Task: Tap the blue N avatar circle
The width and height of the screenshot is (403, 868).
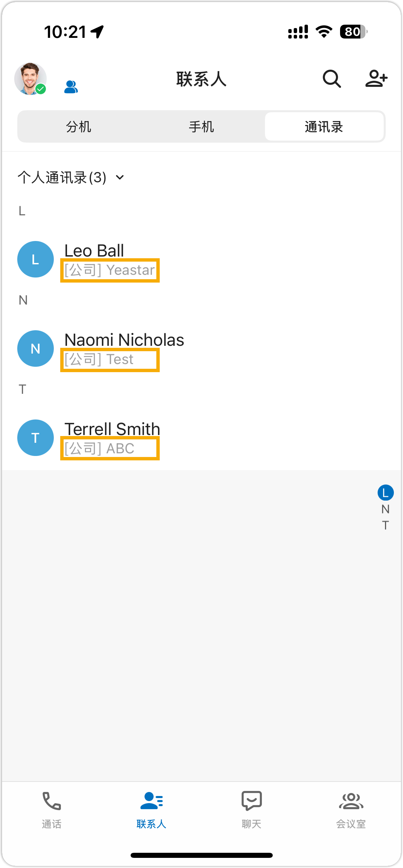Action: point(36,348)
